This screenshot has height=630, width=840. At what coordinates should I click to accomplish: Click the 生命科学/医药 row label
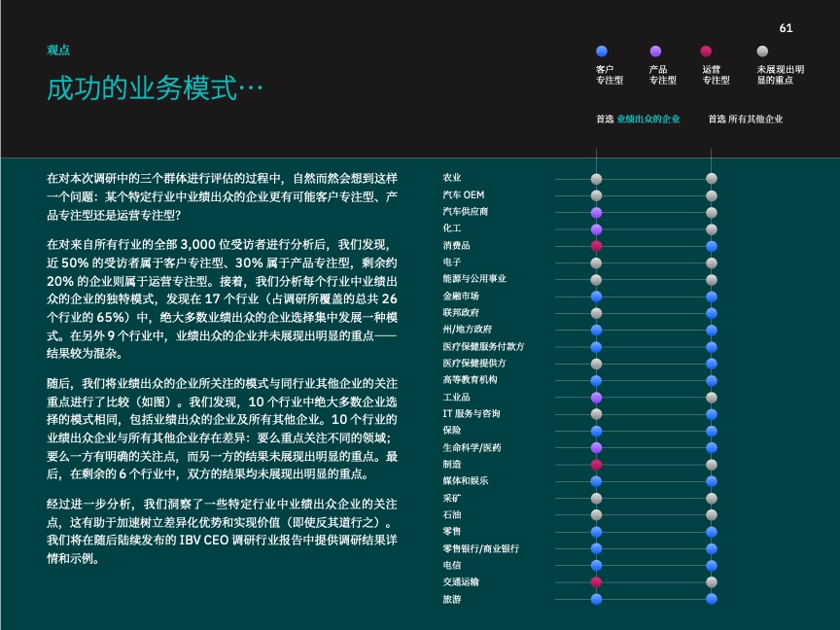tap(472, 447)
